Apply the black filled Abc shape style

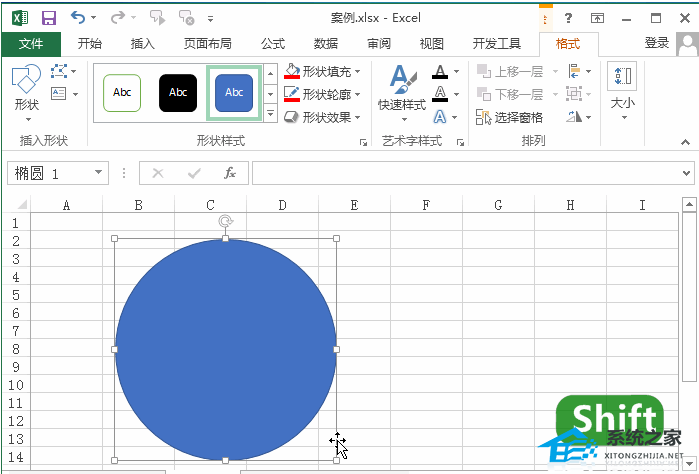pos(178,93)
